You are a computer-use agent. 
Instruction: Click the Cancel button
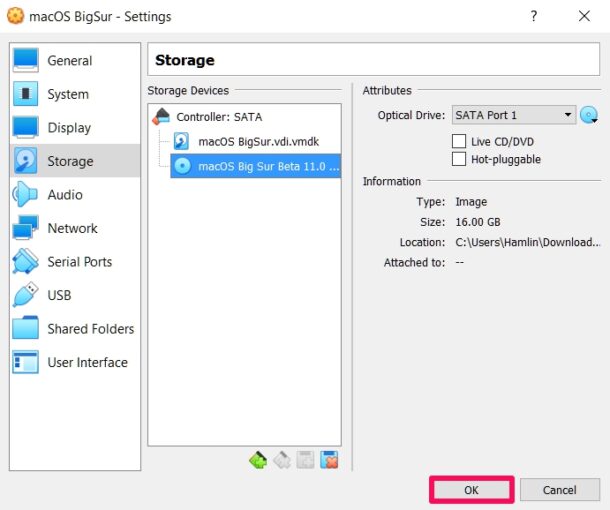tap(559, 490)
